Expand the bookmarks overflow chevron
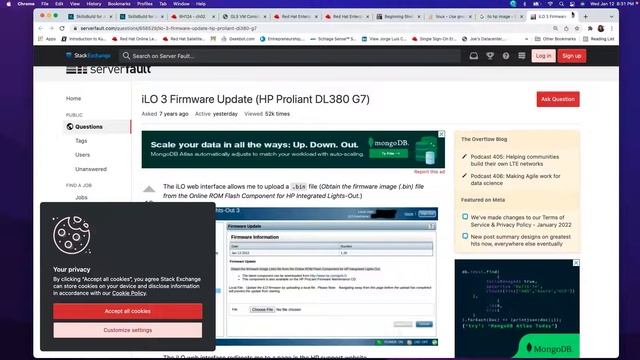This screenshot has width=640, height=360. pos(526,39)
